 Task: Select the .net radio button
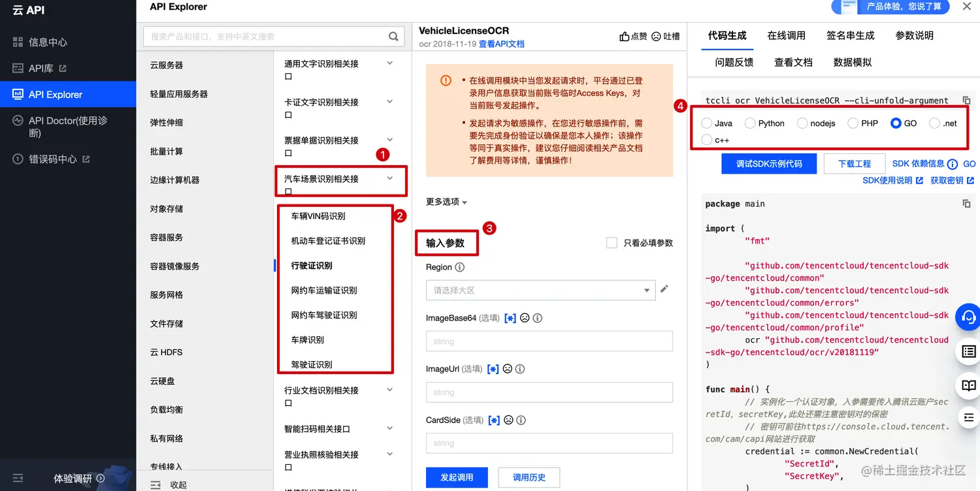(x=934, y=123)
